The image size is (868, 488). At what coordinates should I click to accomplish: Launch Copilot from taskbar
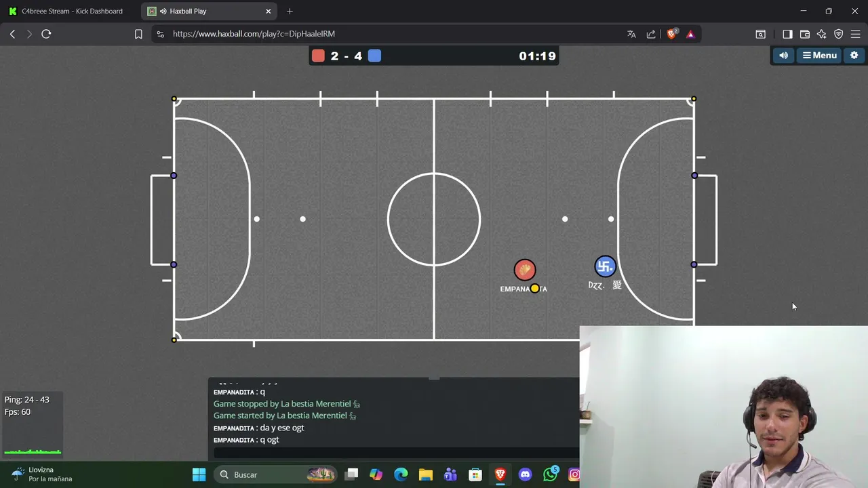(376, 474)
